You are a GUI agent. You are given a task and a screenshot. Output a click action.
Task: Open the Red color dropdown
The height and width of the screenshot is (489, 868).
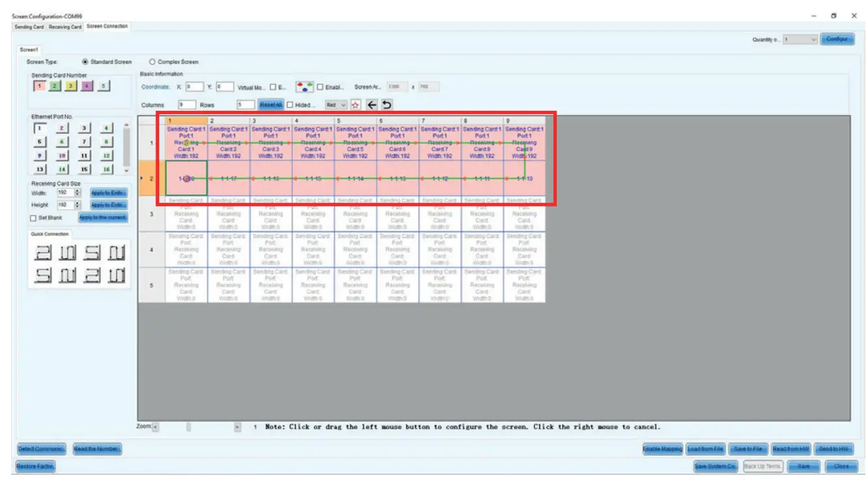[335, 105]
